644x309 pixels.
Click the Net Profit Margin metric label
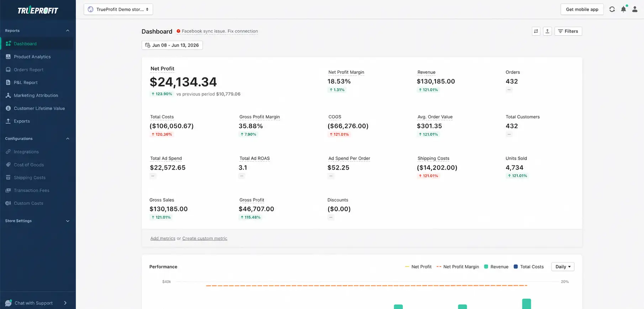(346, 72)
